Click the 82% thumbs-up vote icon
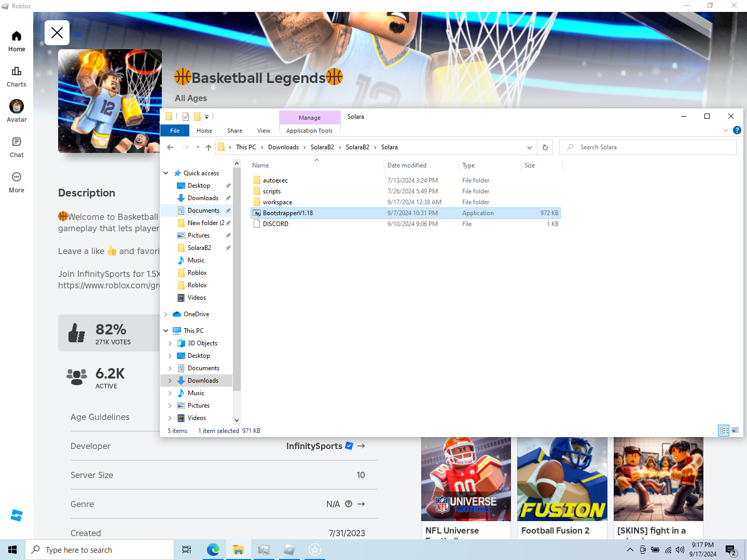747x560 pixels. [77, 333]
